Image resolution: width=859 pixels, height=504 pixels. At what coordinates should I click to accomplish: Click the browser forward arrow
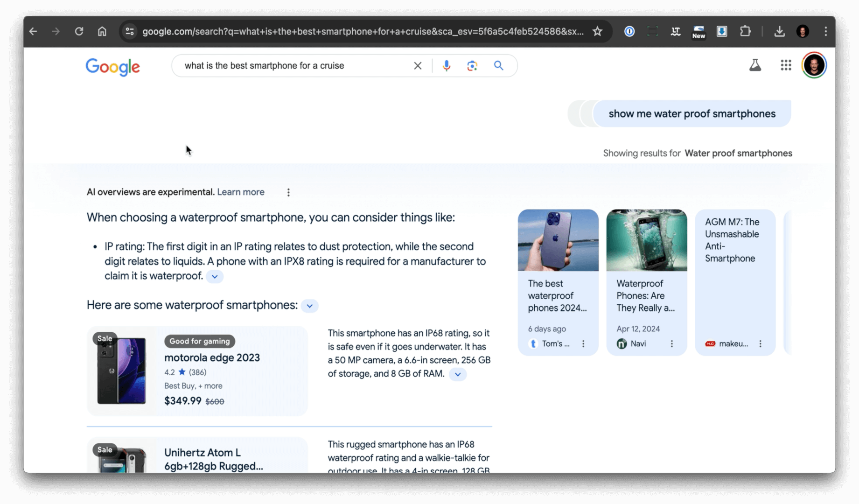(x=56, y=31)
